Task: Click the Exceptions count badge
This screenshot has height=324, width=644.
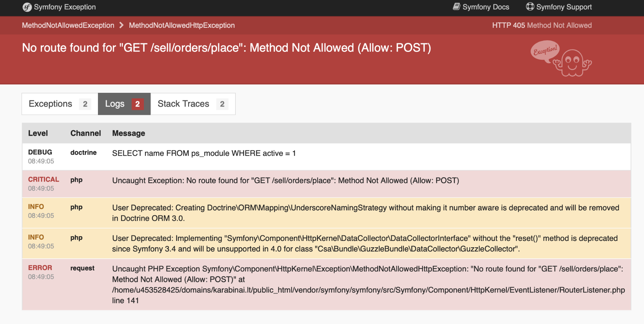Action: point(85,104)
